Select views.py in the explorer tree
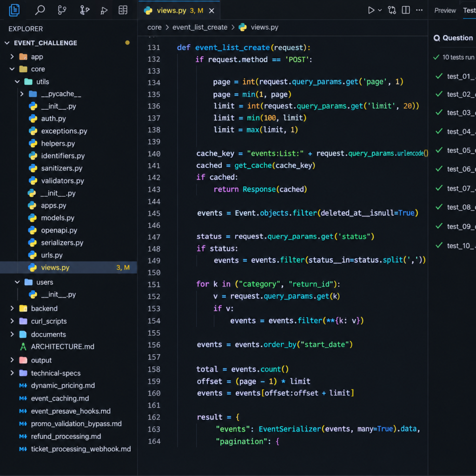 click(x=69, y=267)
